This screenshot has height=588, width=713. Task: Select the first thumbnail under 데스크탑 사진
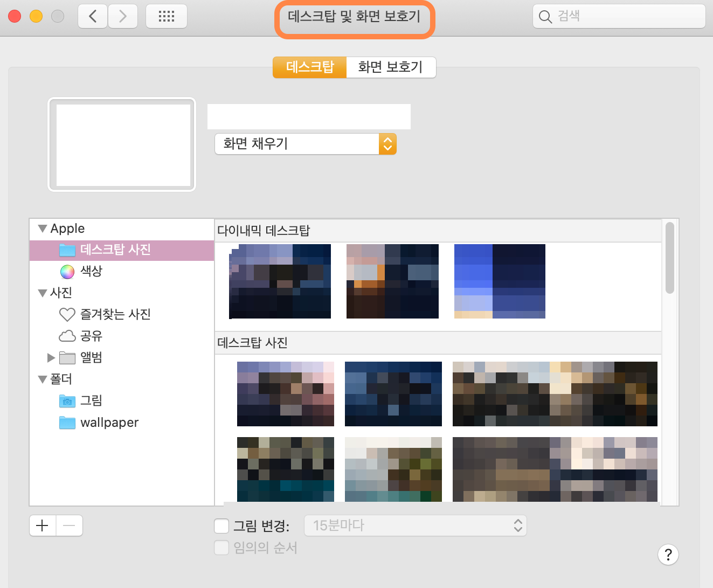(x=286, y=394)
